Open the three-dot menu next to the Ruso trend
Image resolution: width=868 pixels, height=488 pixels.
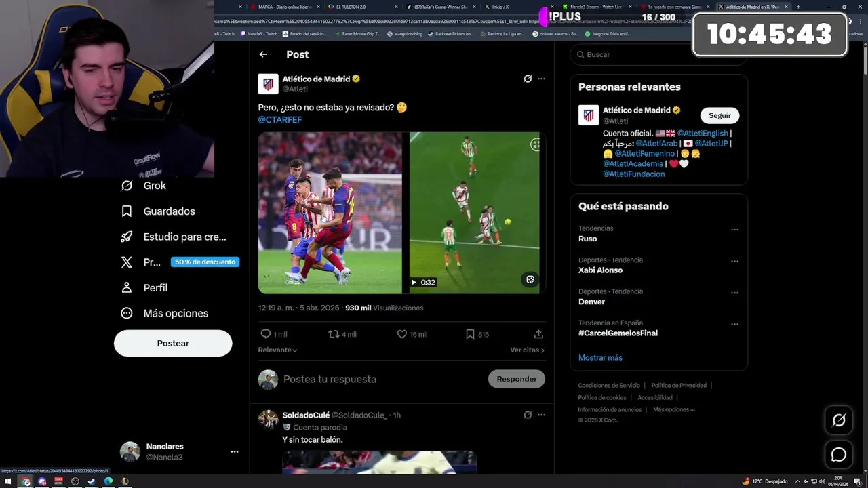pos(734,230)
